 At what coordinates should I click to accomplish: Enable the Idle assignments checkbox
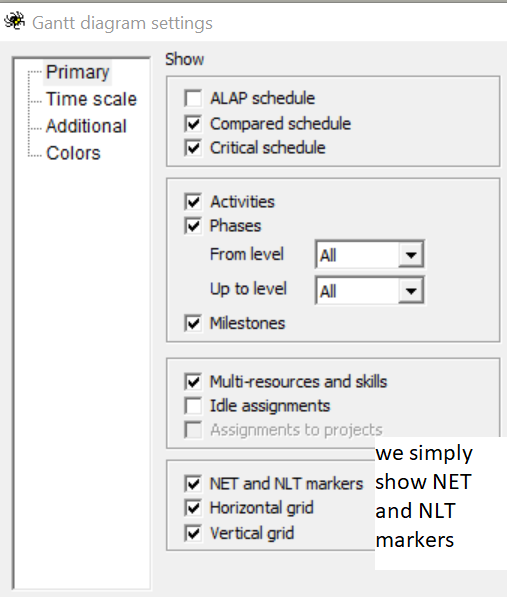193,406
